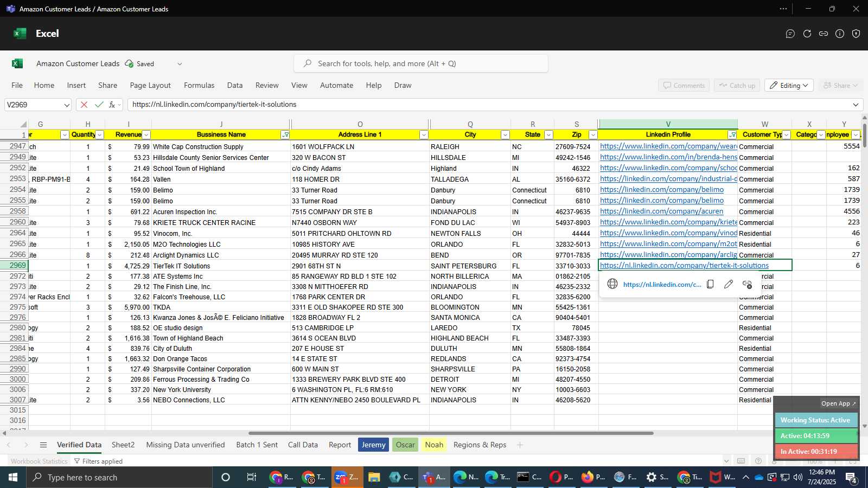
Task: Remove hyperlink using the unlink icon
Action: 747,284
